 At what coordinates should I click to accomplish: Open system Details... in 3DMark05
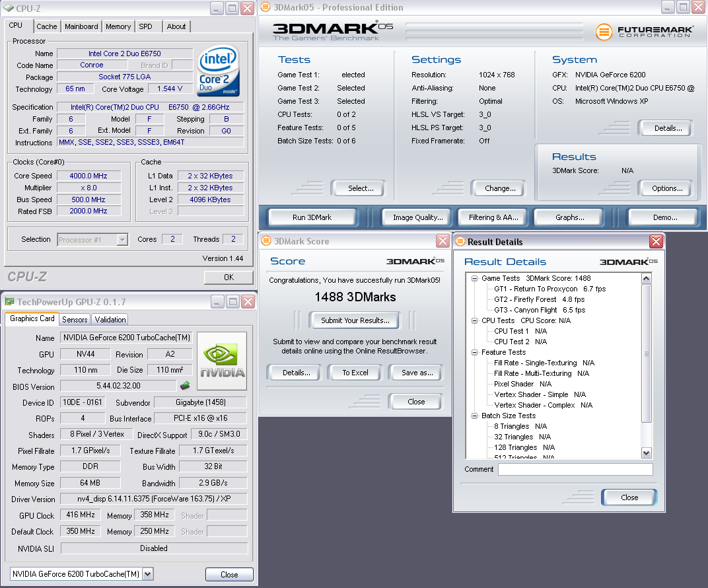[x=665, y=128]
